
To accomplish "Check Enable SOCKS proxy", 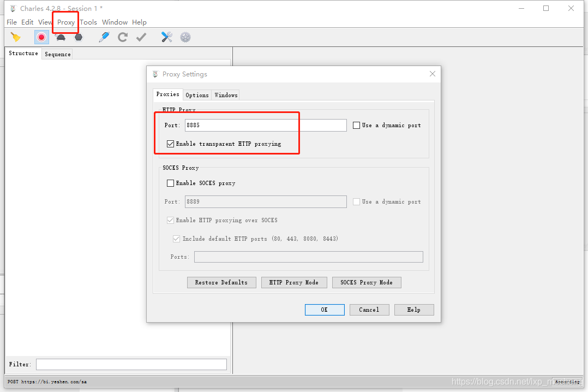I will point(170,183).
